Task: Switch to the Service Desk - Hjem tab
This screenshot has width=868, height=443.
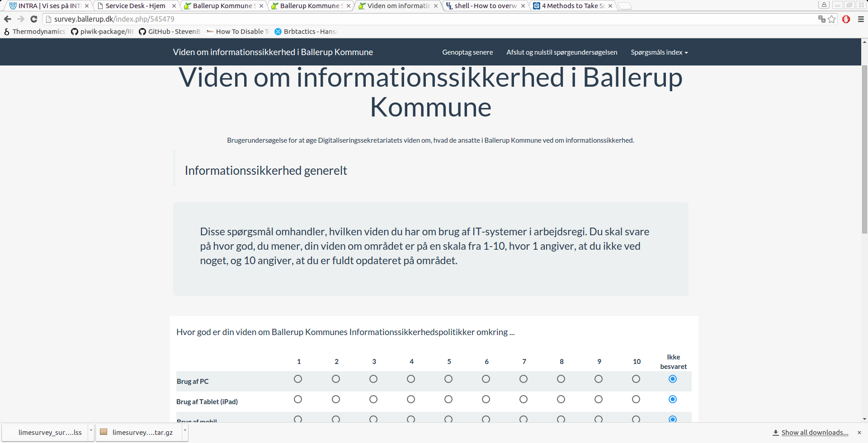Action: [135, 6]
